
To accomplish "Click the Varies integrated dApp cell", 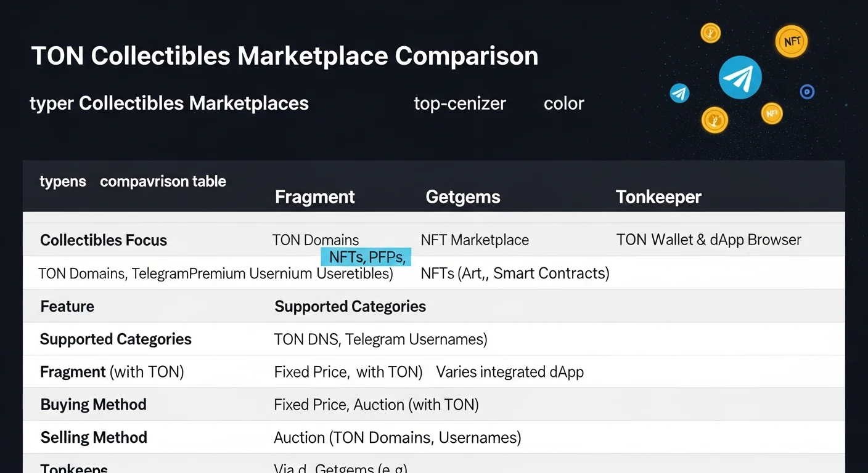I will 510,372.
